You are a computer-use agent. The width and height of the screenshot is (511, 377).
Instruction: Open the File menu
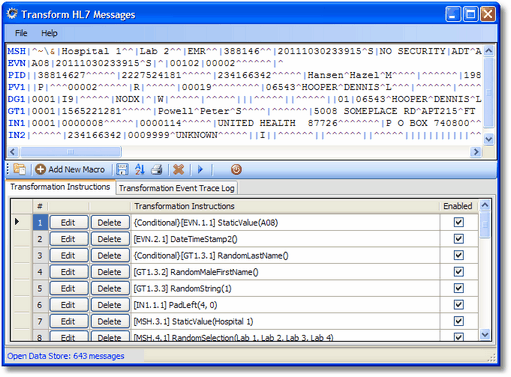(x=21, y=33)
